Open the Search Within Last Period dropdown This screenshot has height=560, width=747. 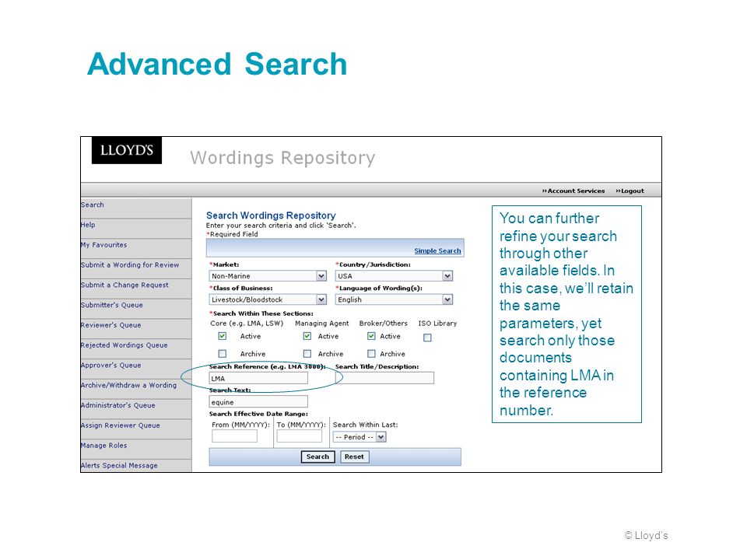[x=359, y=436]
